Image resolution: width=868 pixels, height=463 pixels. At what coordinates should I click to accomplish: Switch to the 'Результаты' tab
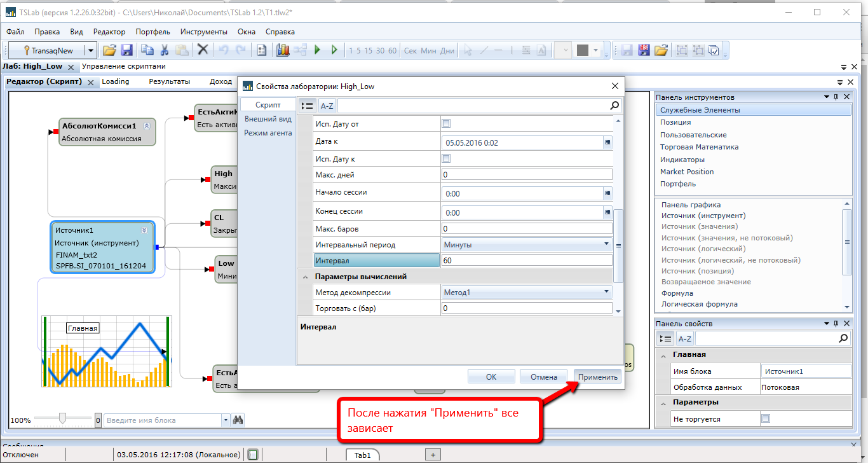169,81
